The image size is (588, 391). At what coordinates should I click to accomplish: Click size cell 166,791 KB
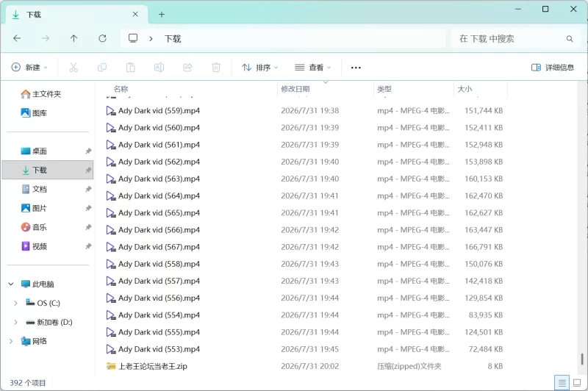click(x=484, y=247)
